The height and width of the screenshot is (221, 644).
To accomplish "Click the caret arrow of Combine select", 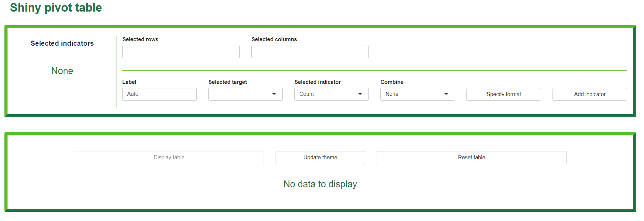I will [446, 94].
